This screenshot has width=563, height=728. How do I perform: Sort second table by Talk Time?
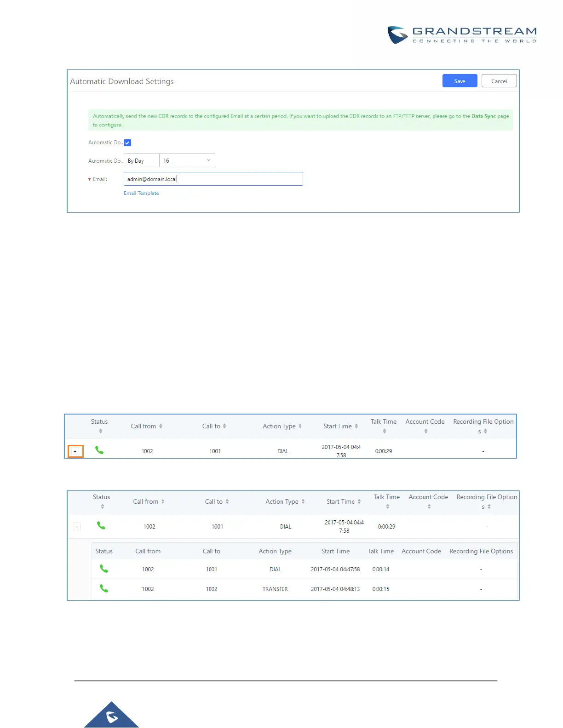[388, 506]
